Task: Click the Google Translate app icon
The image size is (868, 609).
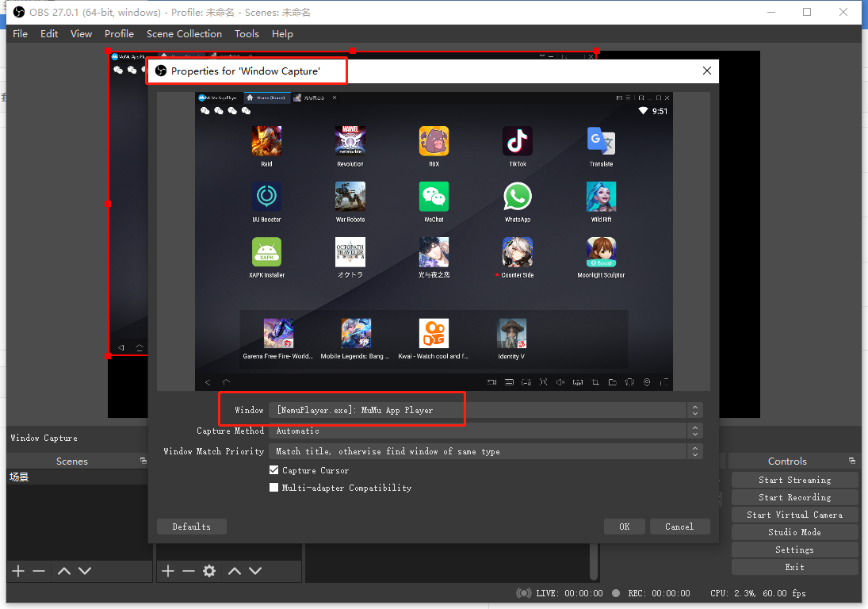Action: point(601,140)
